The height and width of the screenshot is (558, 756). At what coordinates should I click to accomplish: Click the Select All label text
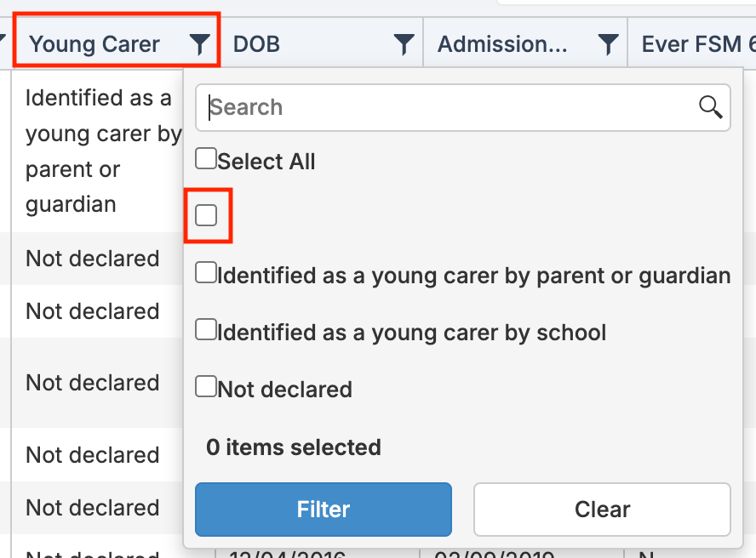coord(266,162)
